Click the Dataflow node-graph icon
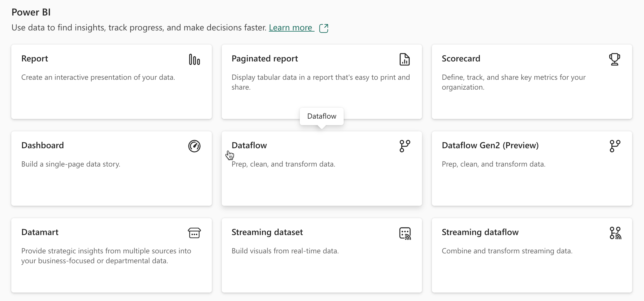This screenshot has height=301, width=644. [x=405, y=146]
